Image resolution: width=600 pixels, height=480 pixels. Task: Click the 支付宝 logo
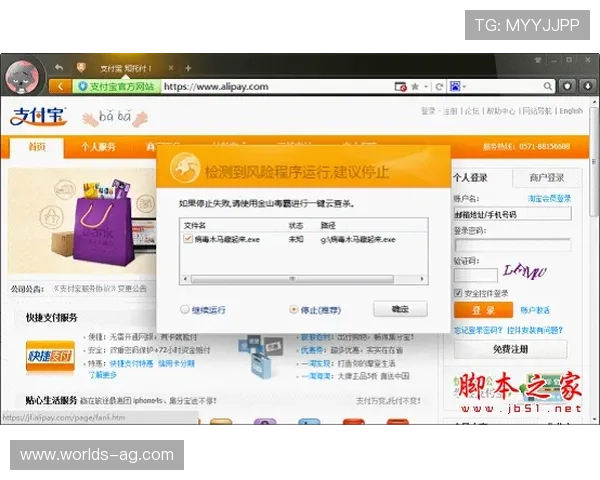pos(38,116)
